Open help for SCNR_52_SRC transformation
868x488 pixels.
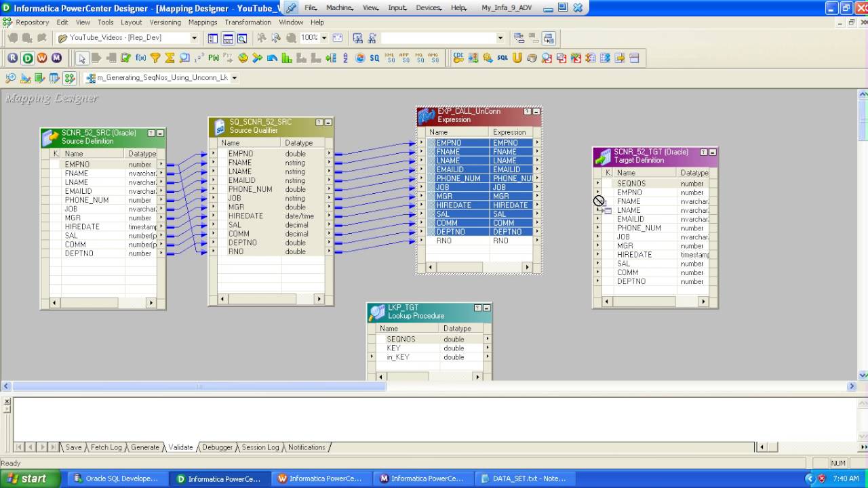151,134
